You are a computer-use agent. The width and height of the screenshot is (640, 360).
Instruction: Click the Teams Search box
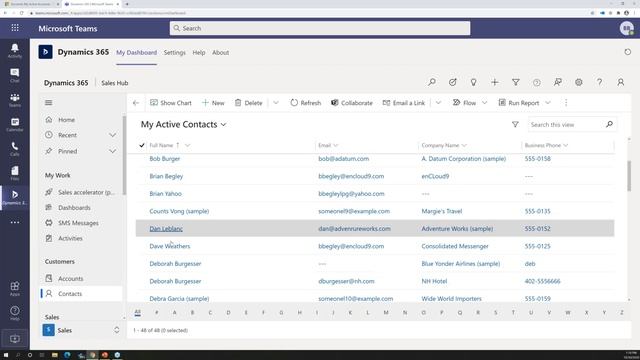[x=320, y=28]
